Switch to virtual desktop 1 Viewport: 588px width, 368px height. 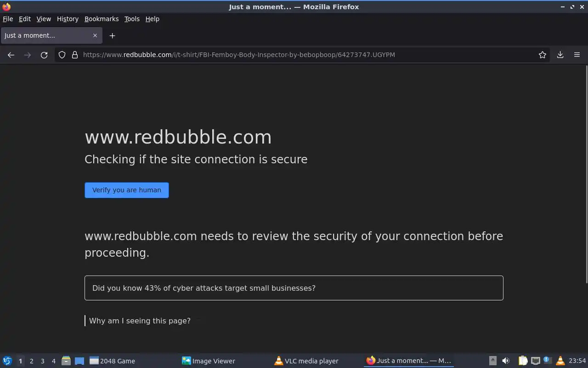[20, 361]
